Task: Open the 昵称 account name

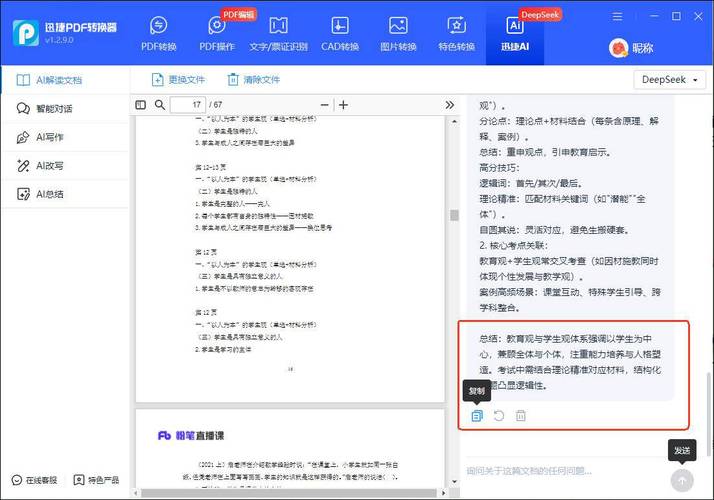Action: pos(643,48)
